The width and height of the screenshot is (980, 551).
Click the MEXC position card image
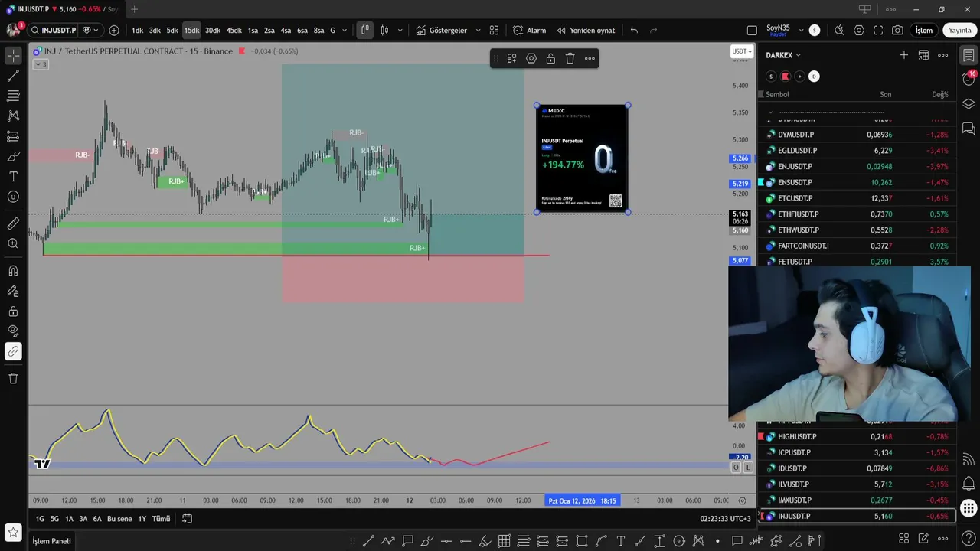coord(582,158)
